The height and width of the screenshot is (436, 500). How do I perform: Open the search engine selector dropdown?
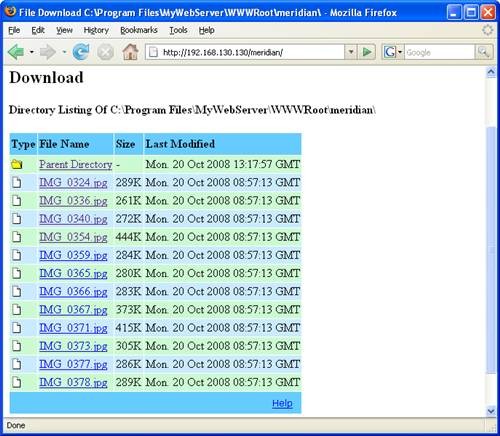400,52
